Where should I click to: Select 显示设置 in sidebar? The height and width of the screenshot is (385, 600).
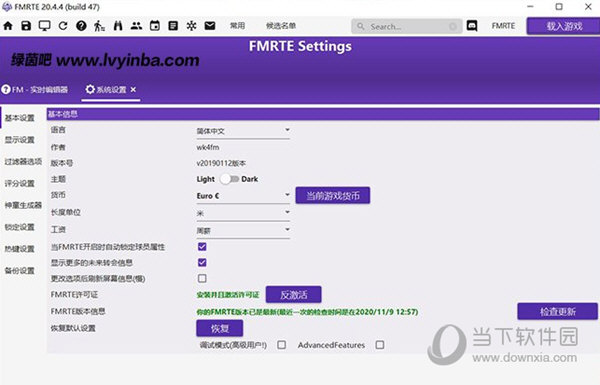(x=20, y=140)
